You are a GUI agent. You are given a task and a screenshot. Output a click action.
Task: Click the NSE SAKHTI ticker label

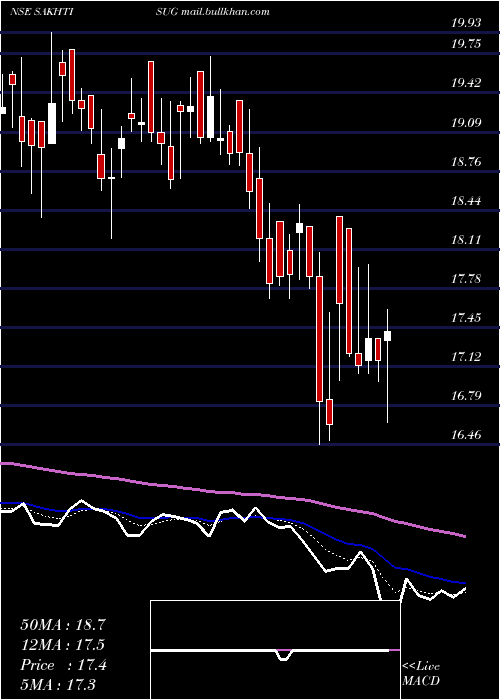pos(42,12)
